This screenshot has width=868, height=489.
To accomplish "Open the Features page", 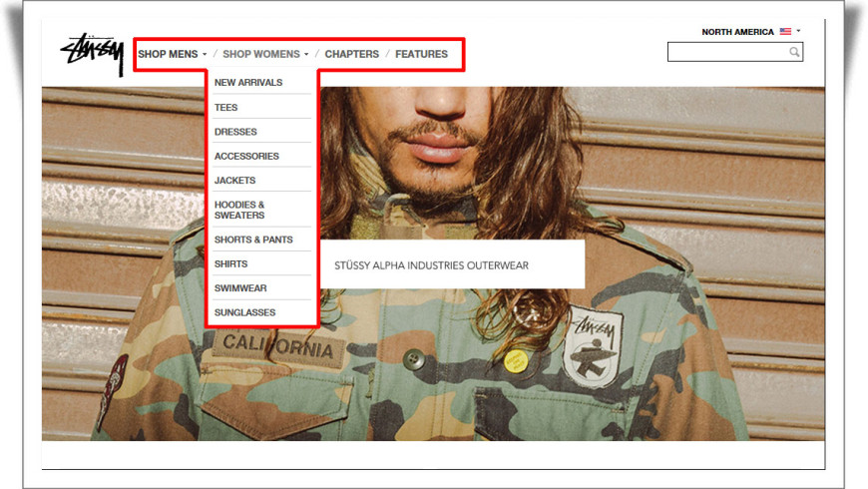I will coord(421,54).
